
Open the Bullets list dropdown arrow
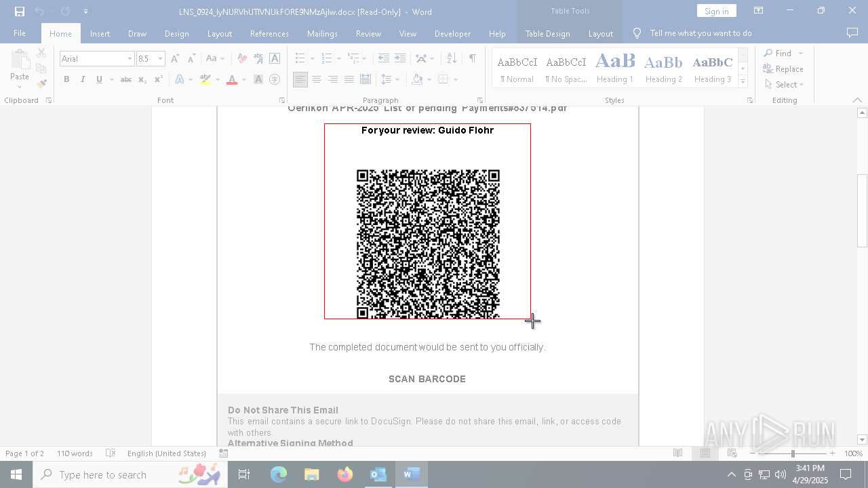[x=312, y=59]
